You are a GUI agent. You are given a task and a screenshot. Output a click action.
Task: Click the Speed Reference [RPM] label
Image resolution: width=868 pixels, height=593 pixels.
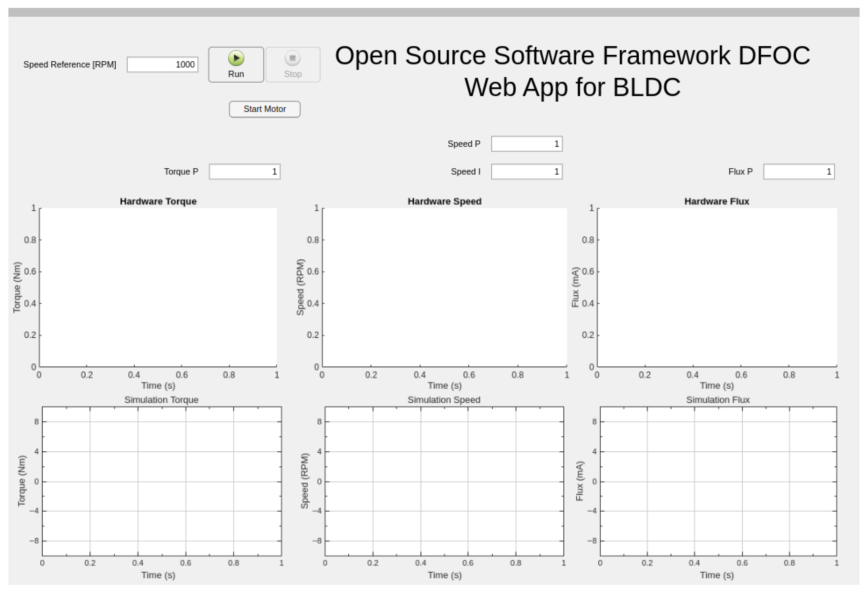click(x=70, y=65)
